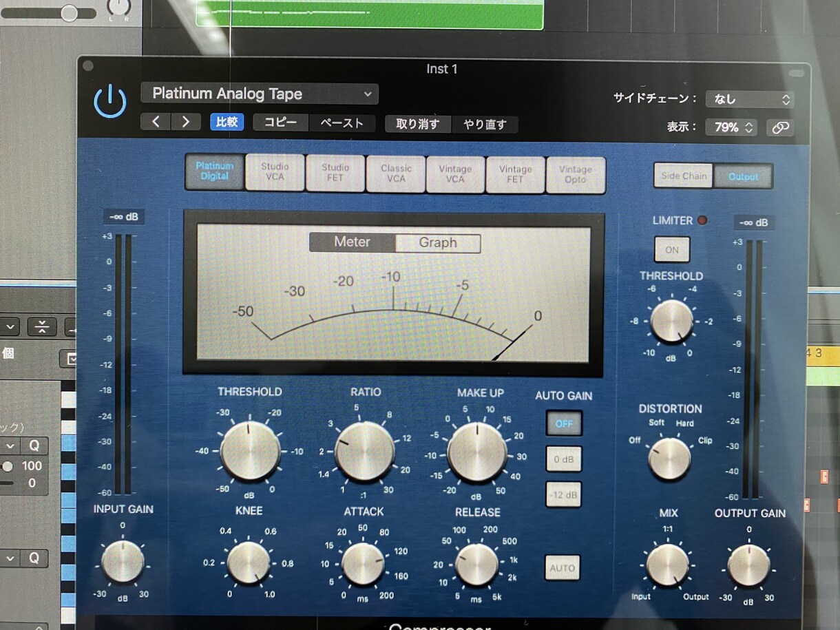Open the 表示 79% size dropdown
Viewport: 840px width, 630px height.
(731, 127)
